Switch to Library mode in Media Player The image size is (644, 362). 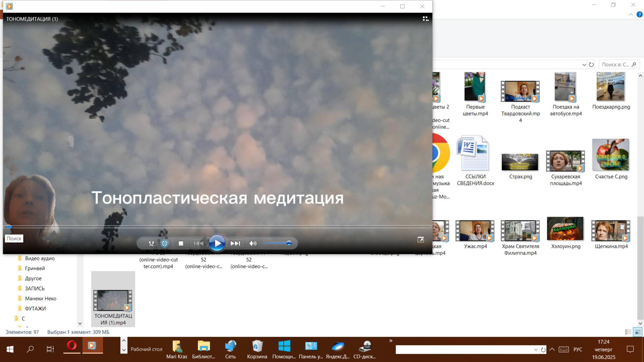[426, 19]
